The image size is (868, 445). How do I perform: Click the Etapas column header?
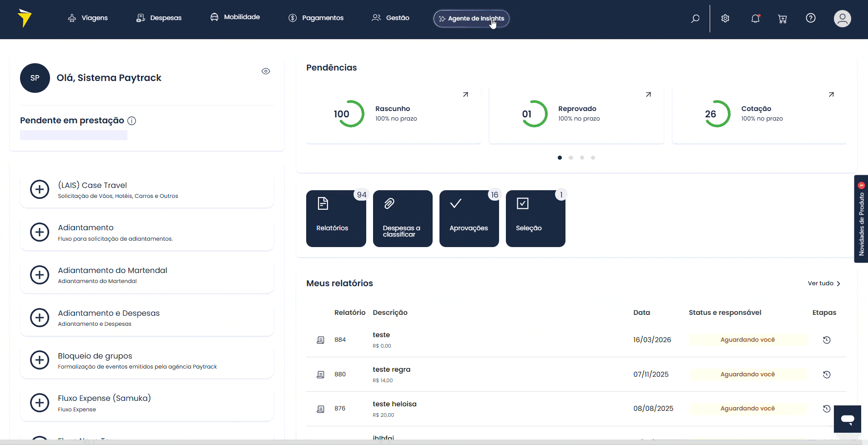tap(824, 313)
